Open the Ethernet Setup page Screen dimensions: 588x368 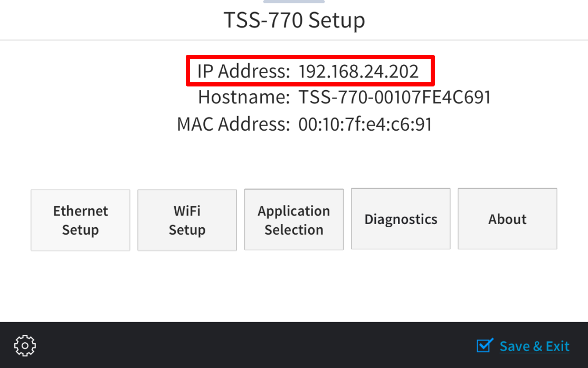(x=80, y=220)
